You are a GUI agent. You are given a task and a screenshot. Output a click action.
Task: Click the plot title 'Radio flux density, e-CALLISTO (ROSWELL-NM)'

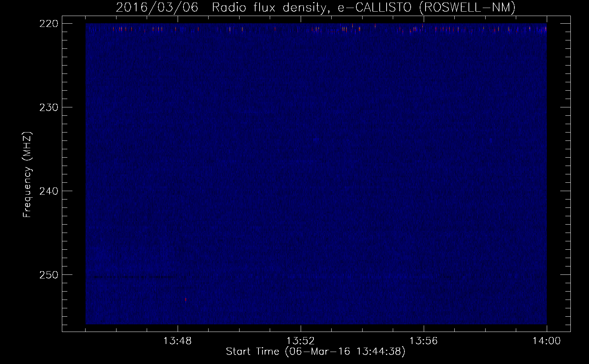(364, 7)
